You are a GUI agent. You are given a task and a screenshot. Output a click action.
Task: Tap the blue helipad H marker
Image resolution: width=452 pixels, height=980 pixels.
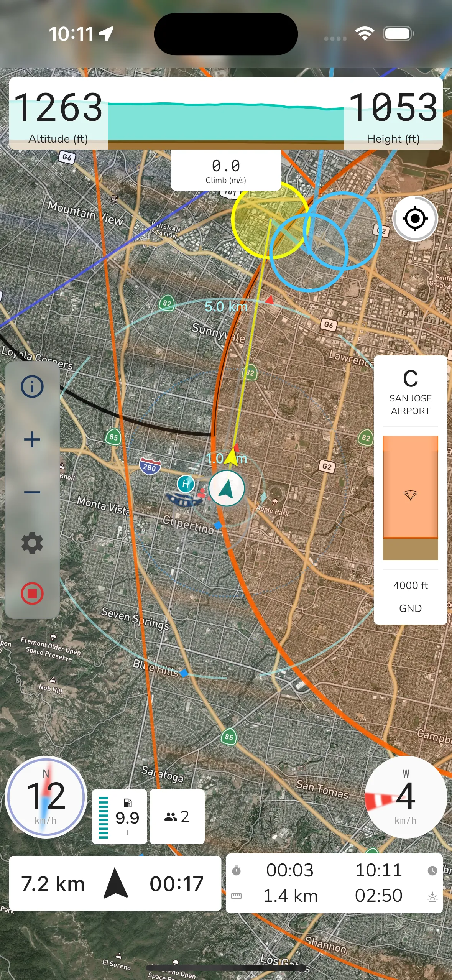(x=186, y=484)
